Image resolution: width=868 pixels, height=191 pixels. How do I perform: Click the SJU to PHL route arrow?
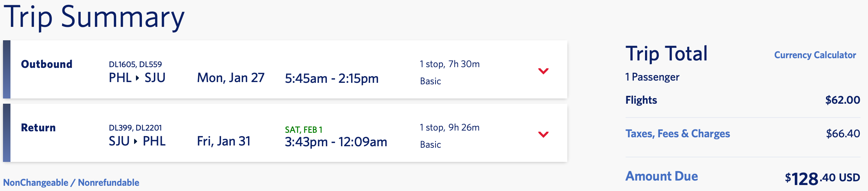[x=136, y=141]
